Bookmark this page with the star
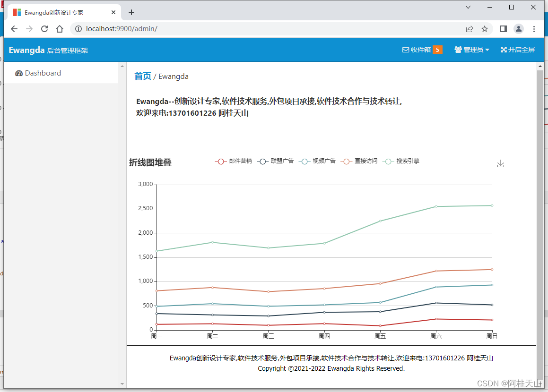The width and height of the screenshot is (548, 392). tap(484, 29)
